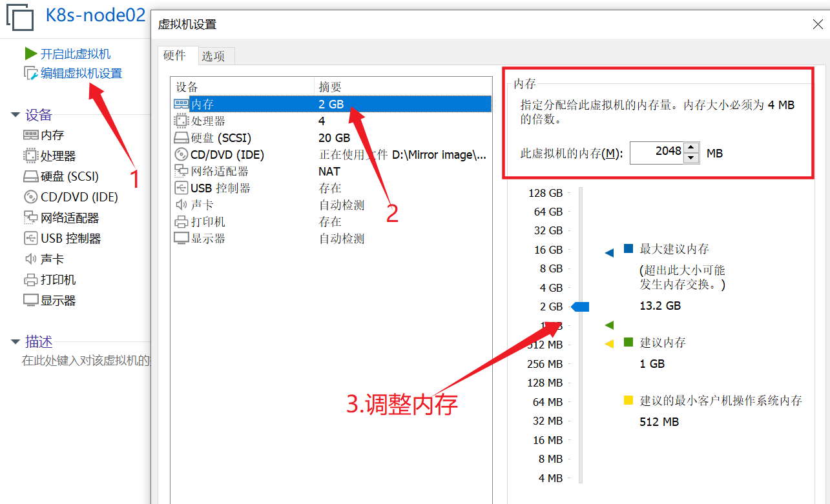Image resolution: width=830 pixels, height=504 pixels.
Task: Click 编辑虚拟机设置 link
Action: (81, 74)
